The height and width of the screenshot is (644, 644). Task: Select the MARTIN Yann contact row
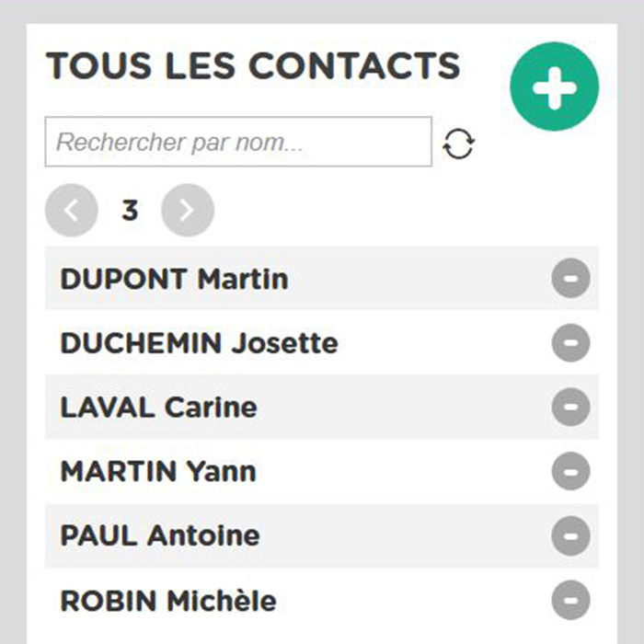tap(322, 471)
